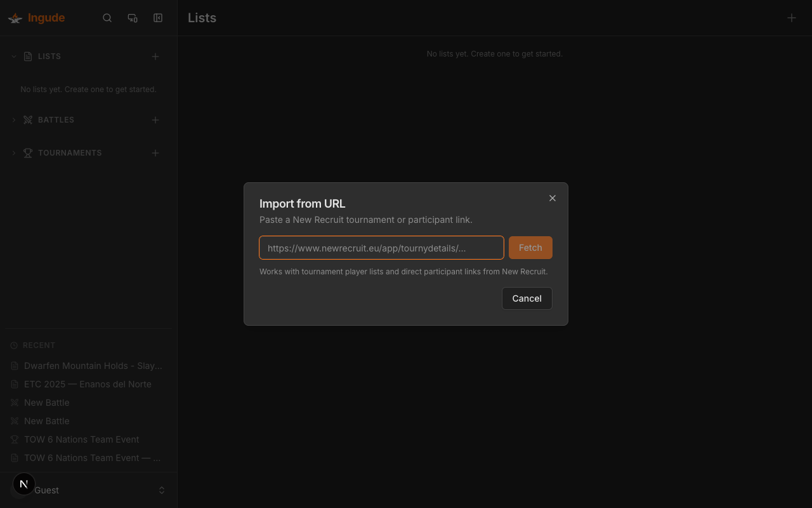
Task: Cancel the Import from URL dialog
Action: point(527,298)
